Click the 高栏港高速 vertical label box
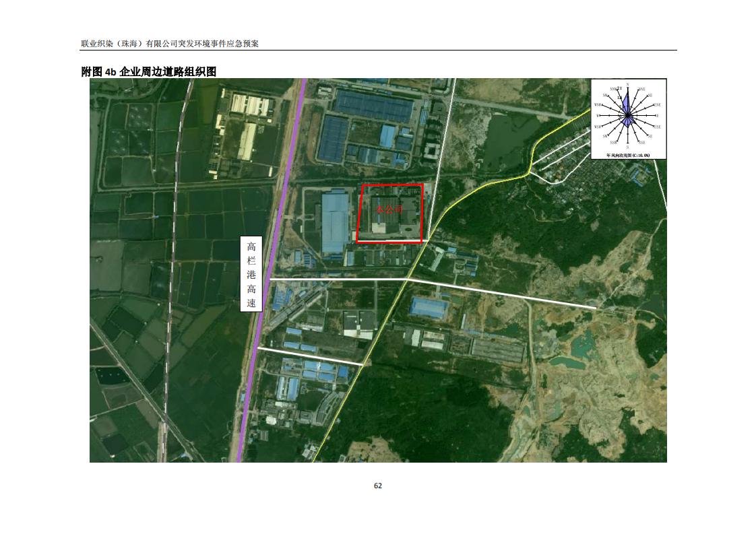756x534 pixels. pyautogui.click(x=251, y=275)
